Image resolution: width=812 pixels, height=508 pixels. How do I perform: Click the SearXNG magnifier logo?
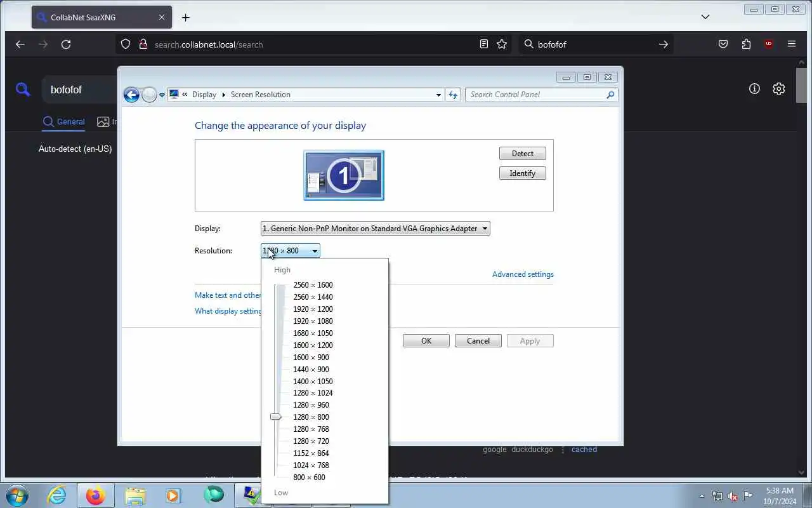pos(23,90)
